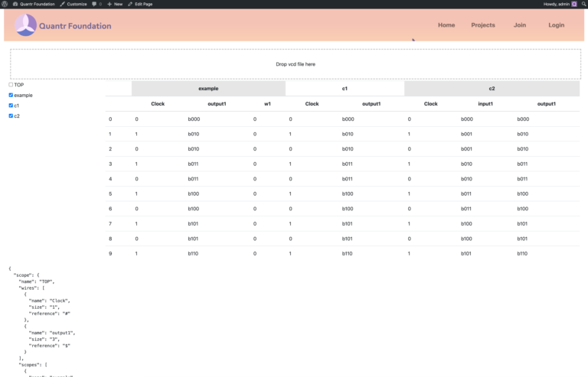Toggle the c2 scope checkbox
Image resolution: width=588 pixels, height=377 pixels.
11,115
